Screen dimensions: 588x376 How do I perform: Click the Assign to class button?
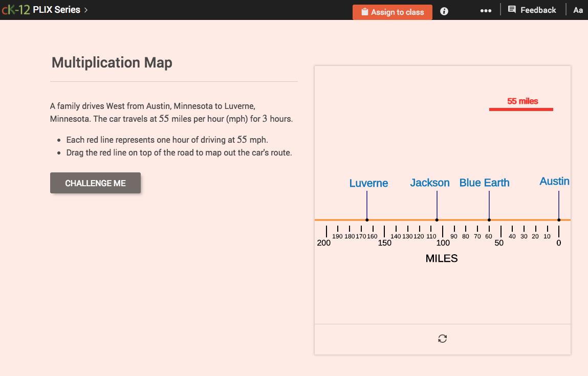(392, 12)
